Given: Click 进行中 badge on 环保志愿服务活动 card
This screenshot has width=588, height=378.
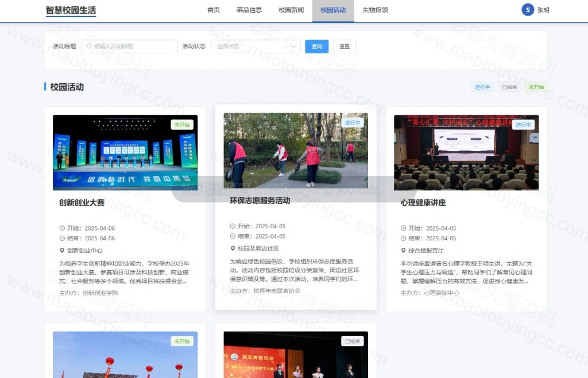Looking at the screenshot, I should (353, 123).
